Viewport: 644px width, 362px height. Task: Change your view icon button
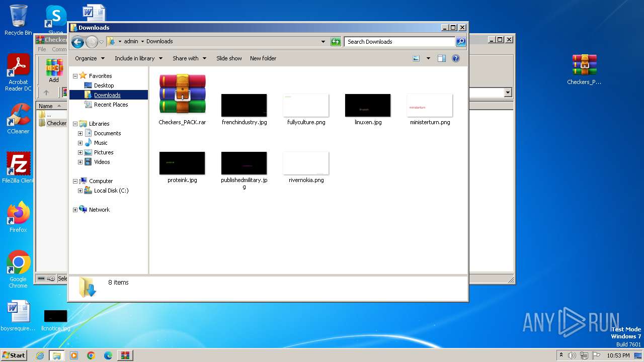(x=416, y=58)
